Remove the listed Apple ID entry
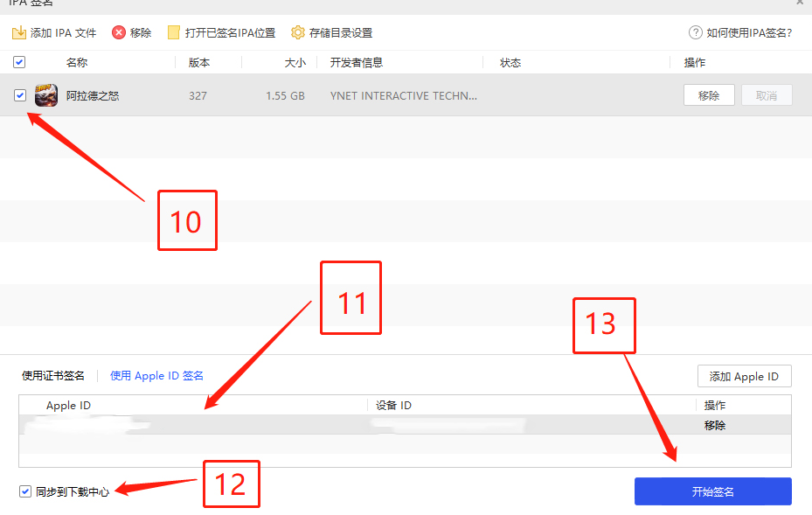 pos(714,426)
